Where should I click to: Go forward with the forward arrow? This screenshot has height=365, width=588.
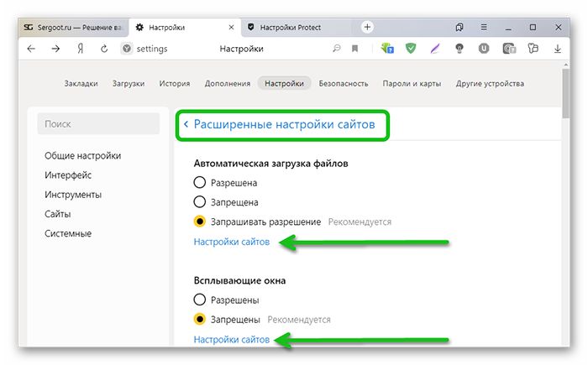tap(55, 49)
